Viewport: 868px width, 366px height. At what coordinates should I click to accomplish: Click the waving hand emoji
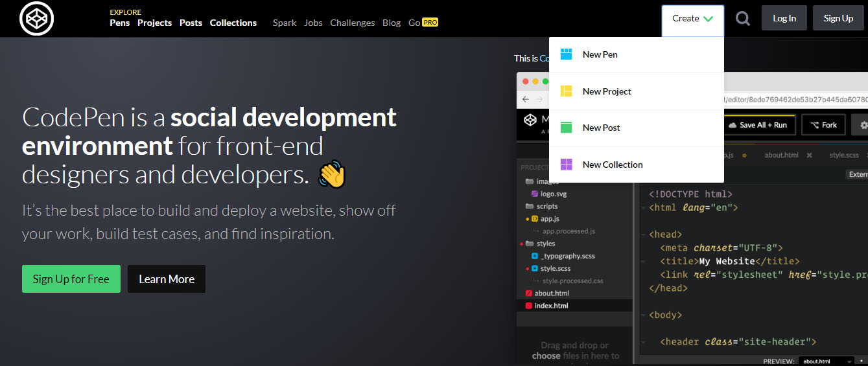click(x=332, y=174)
